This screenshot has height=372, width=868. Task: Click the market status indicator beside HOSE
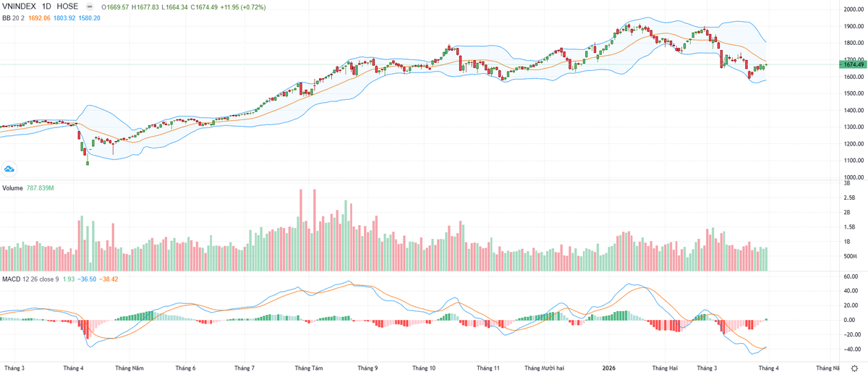point(89,7)
